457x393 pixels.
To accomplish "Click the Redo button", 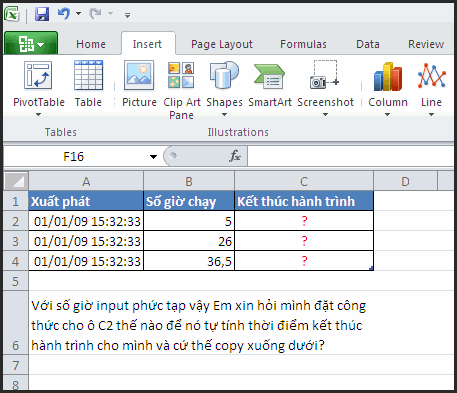I will coord(96,14).
